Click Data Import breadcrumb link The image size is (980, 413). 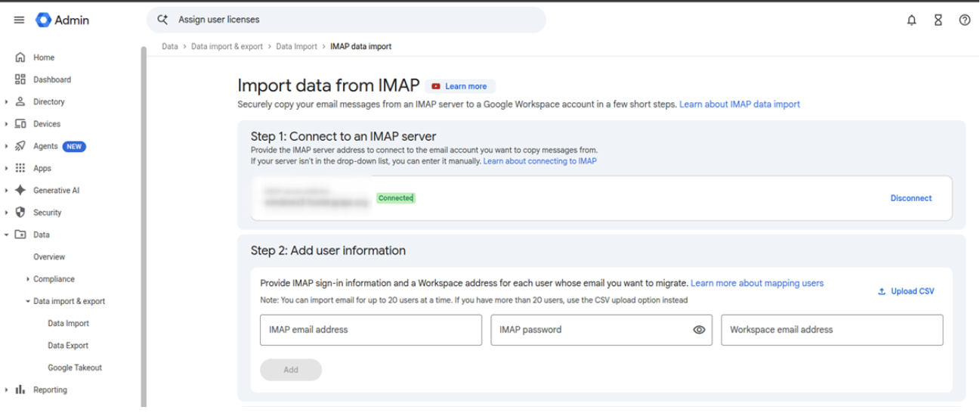click(296, 46)
